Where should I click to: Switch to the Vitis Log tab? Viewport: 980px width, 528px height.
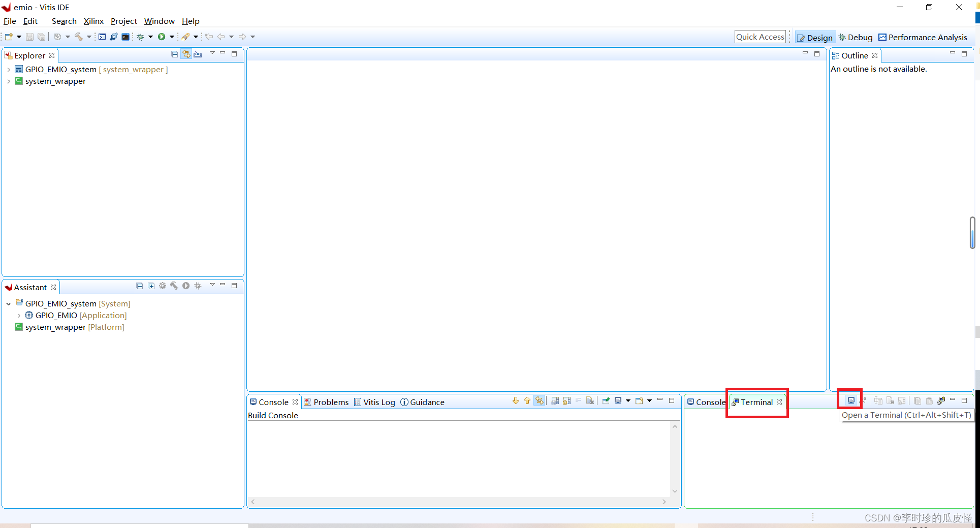point(374,402)
